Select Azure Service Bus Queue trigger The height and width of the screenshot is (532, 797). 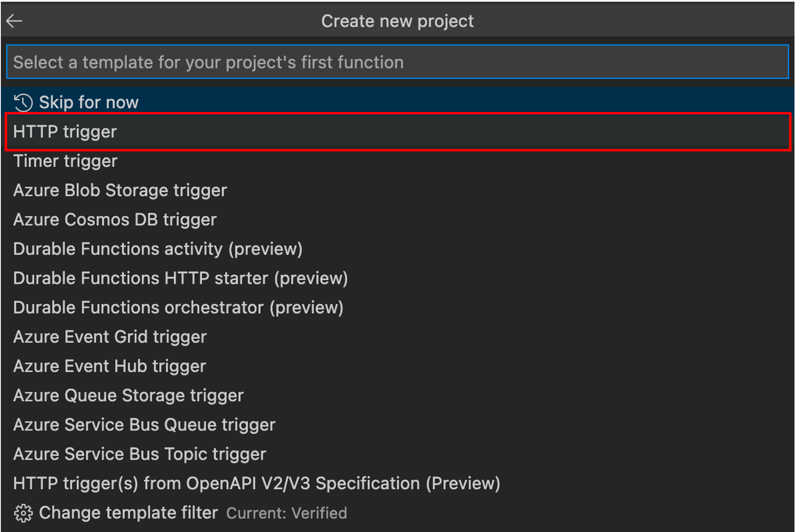144,425
